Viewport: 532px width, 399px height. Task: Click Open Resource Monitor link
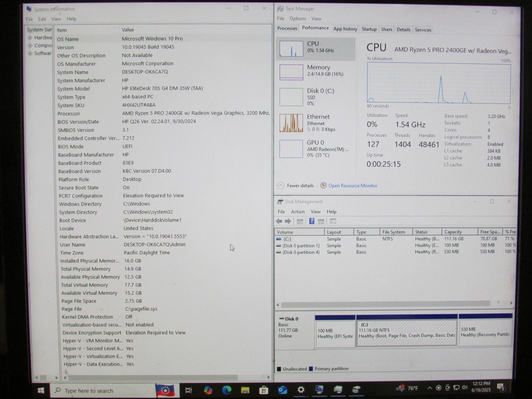353,186
